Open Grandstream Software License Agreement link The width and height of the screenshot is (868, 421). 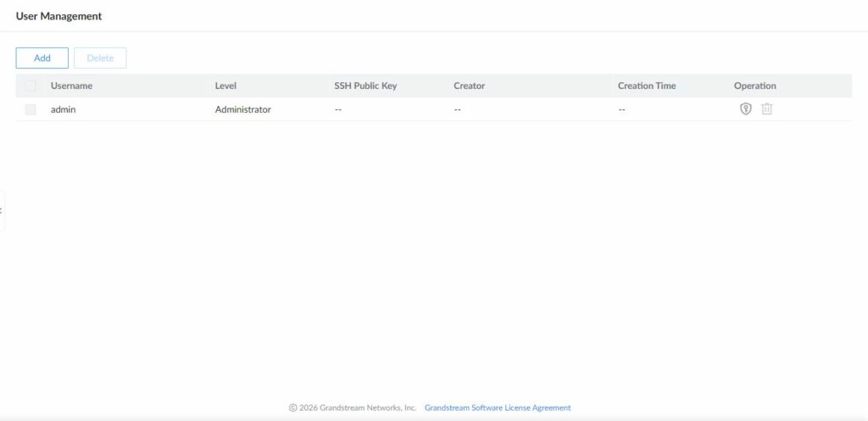point(498,407)
